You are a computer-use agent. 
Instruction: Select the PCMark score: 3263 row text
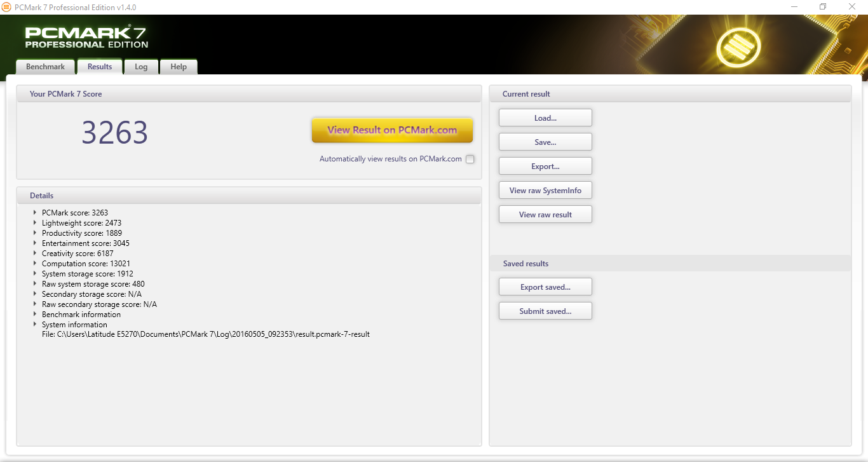click(x=75, y=213)
